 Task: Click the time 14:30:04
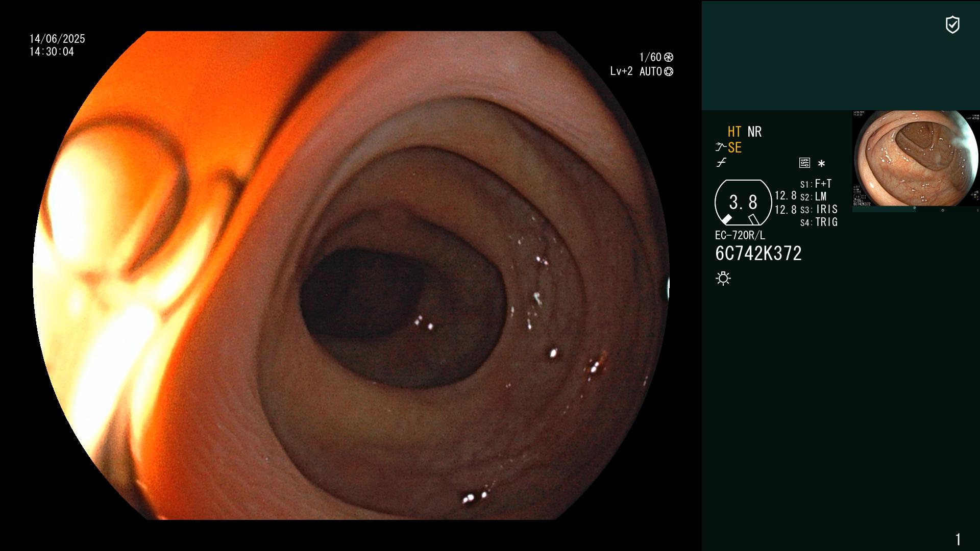[x=52, y=52]
